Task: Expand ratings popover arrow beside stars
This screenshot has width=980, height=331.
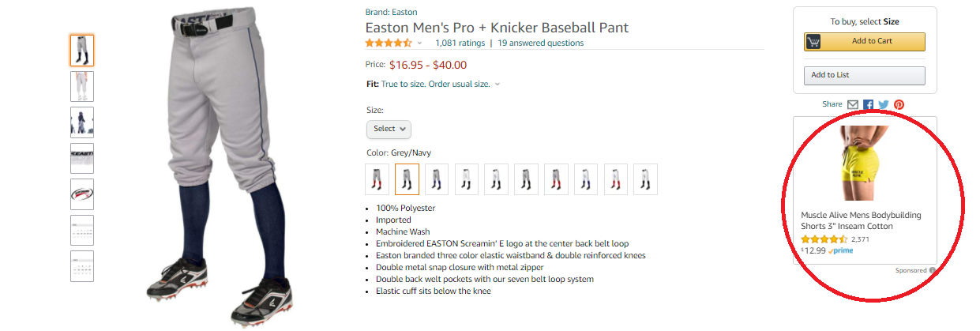Action: [x=419, y=43]
